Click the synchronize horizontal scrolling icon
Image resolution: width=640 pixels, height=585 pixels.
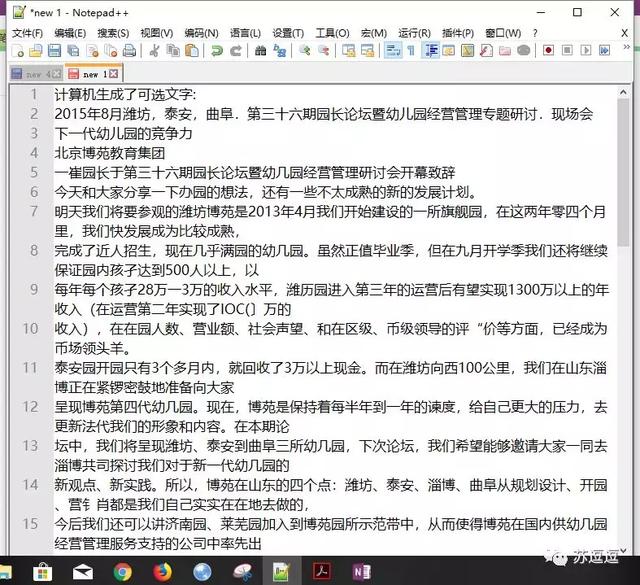[367, 51]
